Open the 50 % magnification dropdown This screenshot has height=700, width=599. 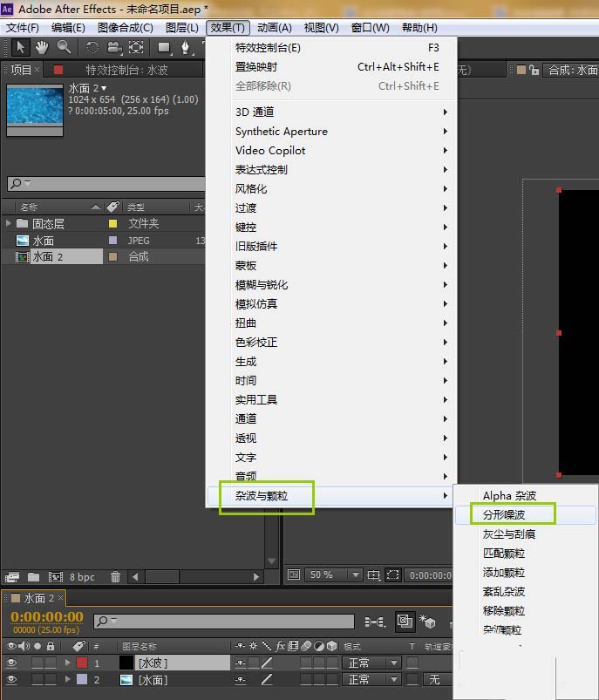tap(333, 574)
